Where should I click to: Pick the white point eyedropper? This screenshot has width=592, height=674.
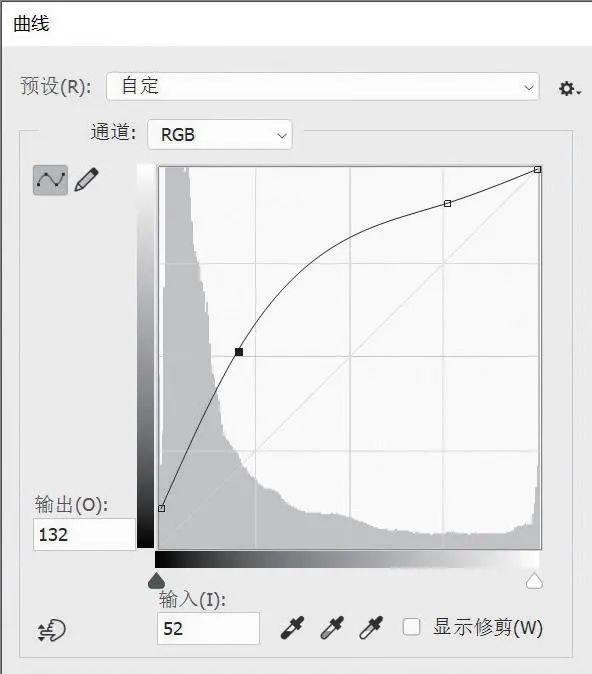pos(371,628)
